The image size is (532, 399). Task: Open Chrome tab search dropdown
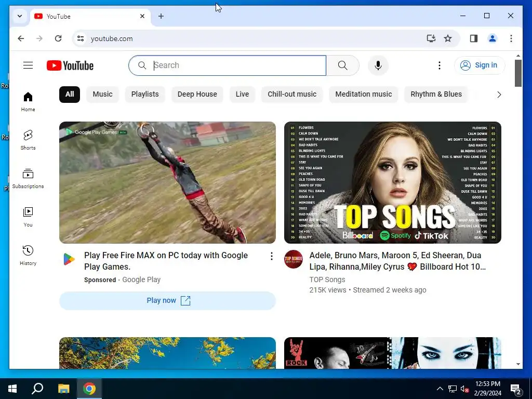20,16
